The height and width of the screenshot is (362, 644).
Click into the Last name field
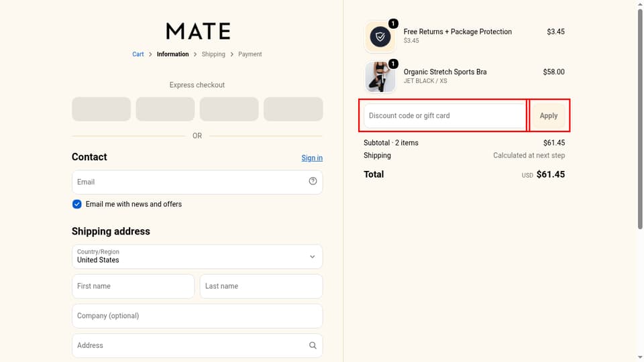coord(261,286)
